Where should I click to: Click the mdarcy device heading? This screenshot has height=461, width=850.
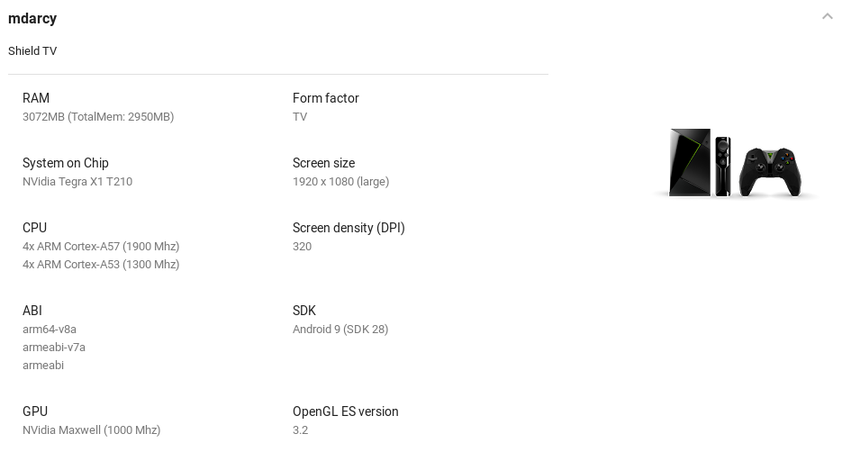point(32,18)
